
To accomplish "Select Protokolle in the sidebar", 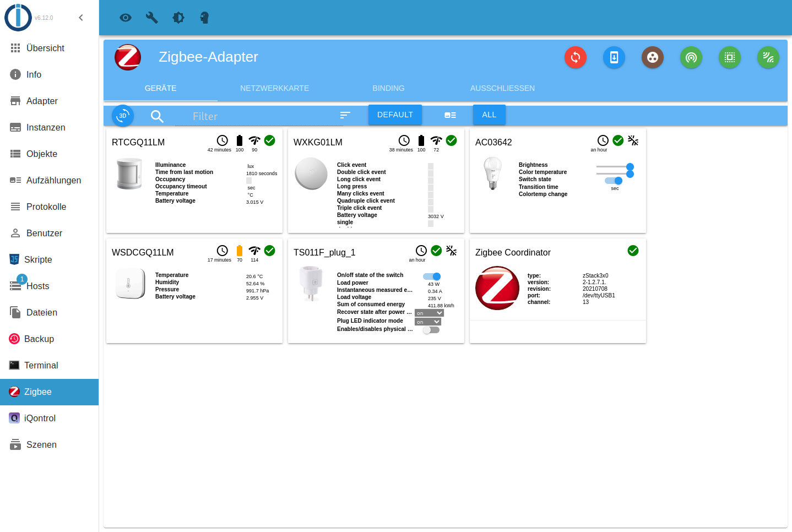I will point(50,207).
